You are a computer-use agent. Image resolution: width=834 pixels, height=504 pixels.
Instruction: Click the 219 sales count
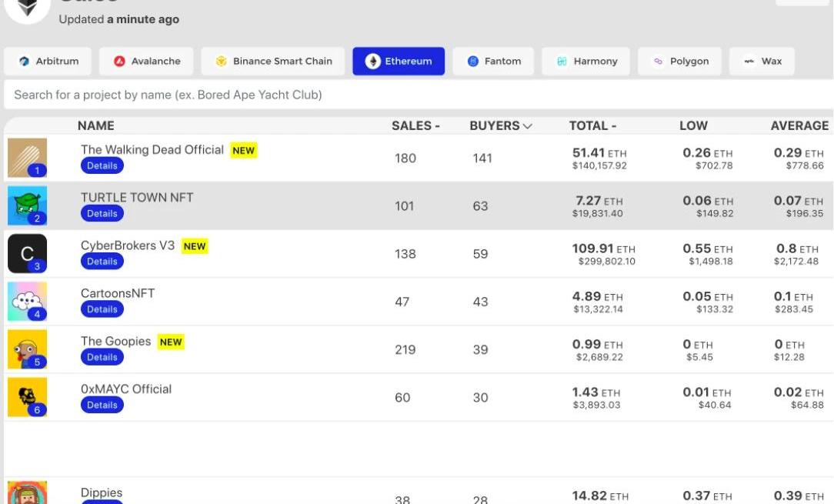[405, 349]
